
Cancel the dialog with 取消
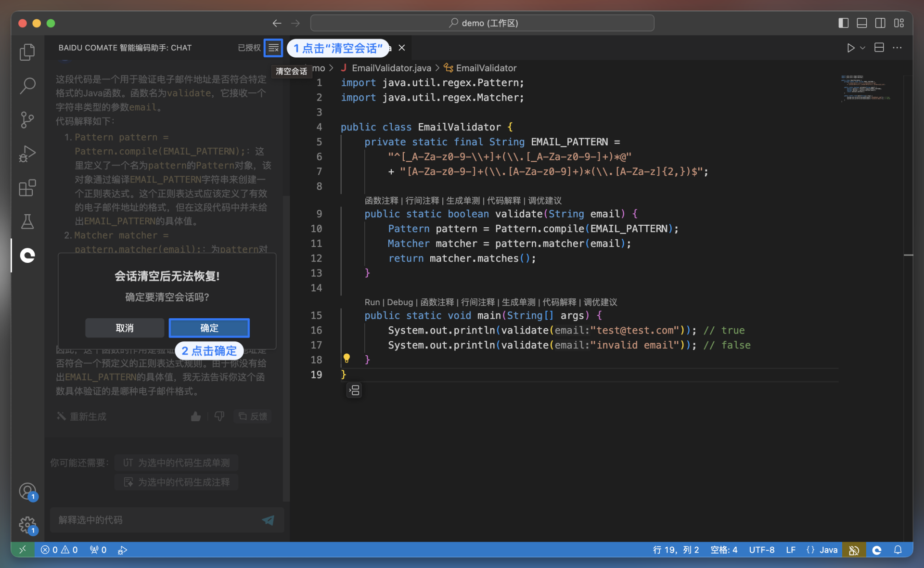coord(125,328)
